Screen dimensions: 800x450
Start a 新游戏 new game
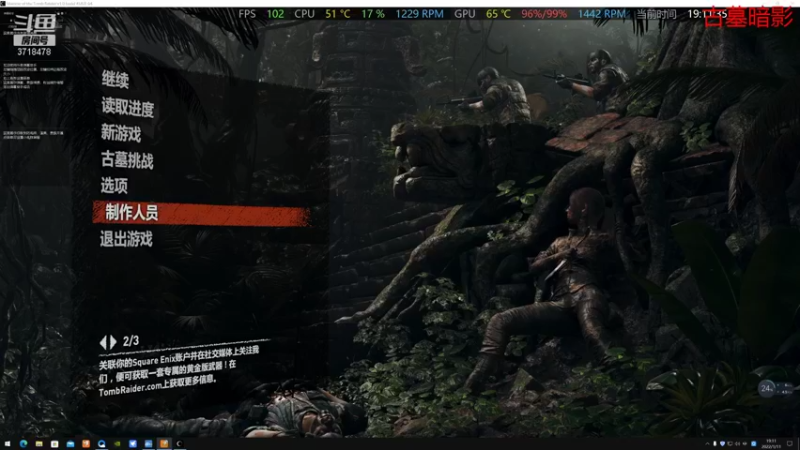(x=121, y=134)
